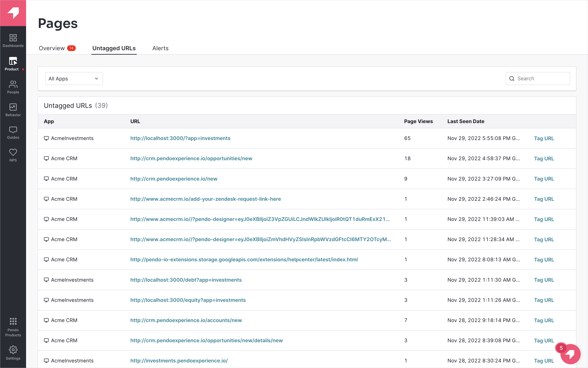
Task: Focus the Search input field
Action: (x=538, y=79)
